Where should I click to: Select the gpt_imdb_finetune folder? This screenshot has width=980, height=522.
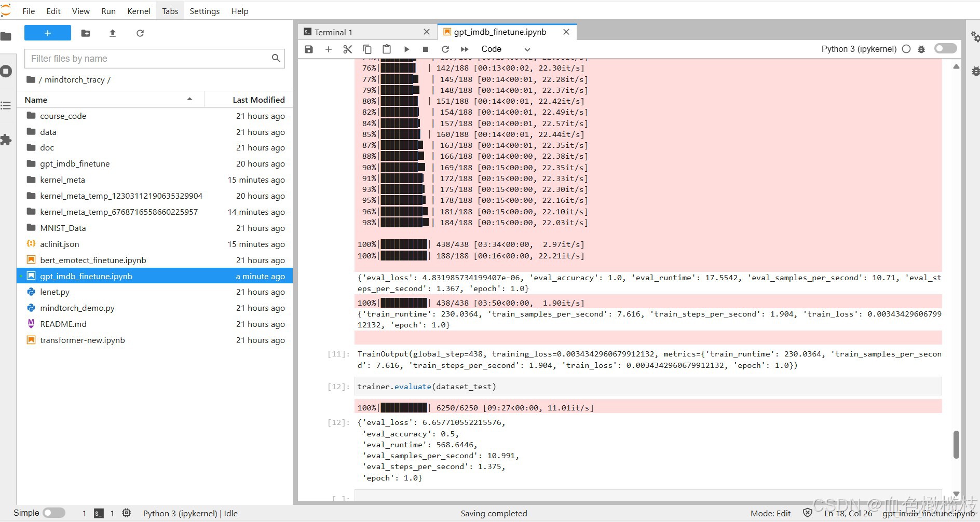(155, 163)
